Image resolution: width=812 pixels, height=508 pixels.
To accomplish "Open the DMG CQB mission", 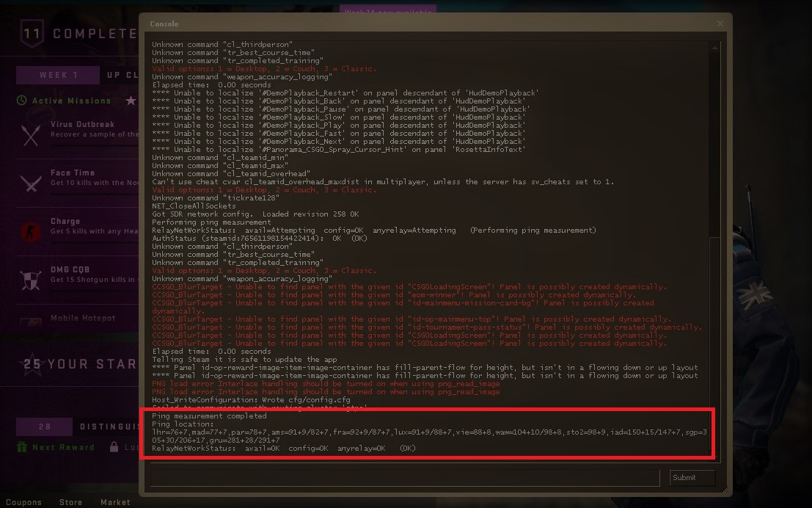I will click(x=78, y=280).
